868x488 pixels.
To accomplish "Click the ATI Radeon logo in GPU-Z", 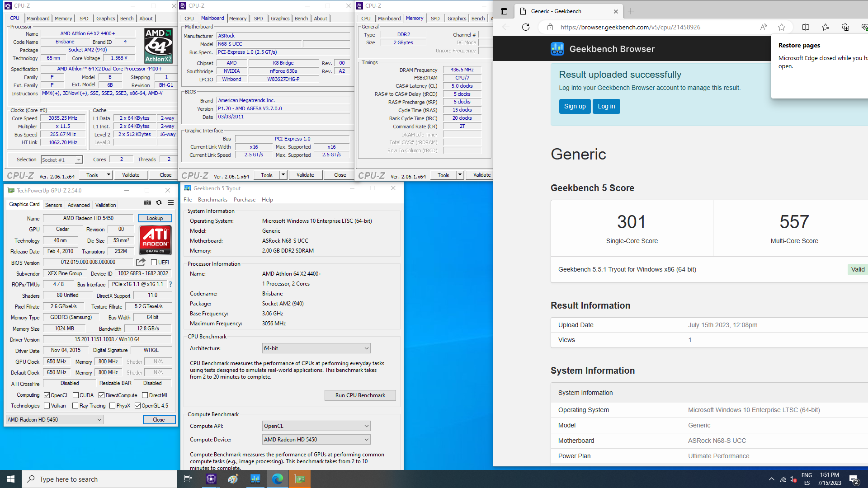I will click(x=156, y=240).
